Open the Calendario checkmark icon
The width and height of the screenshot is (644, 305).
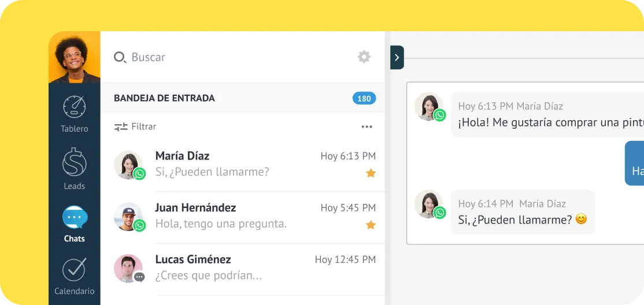click(x=74, y=270)
